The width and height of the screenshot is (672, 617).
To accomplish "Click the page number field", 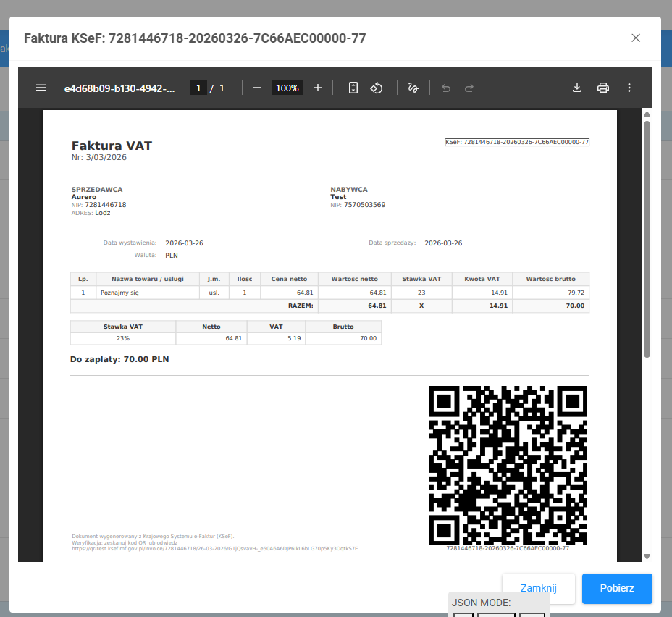I will coord(198,88).
